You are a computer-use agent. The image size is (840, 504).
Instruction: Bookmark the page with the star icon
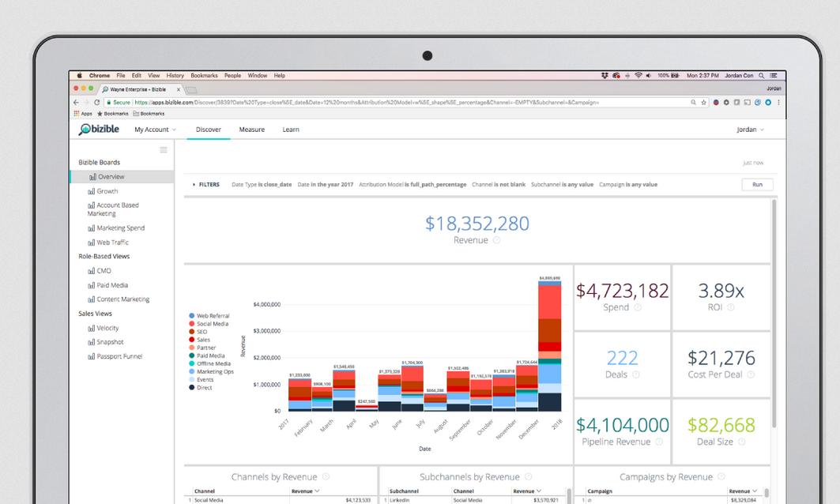pyautogui.click(x=703, y=103)
